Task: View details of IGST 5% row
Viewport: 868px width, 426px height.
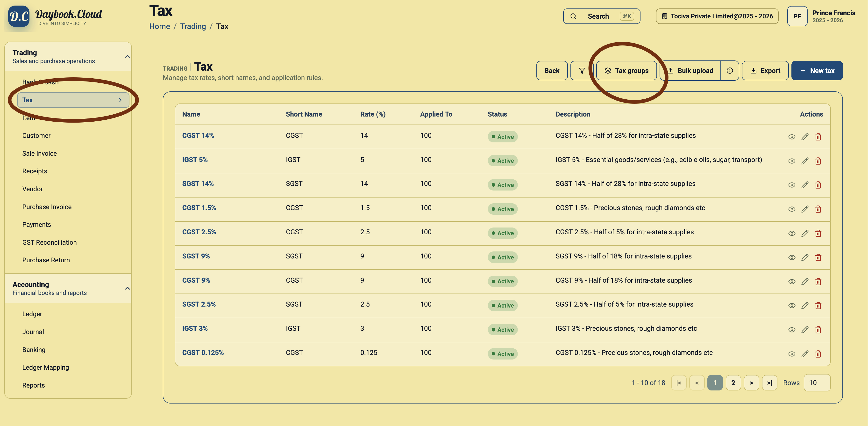Action: tap(791, 161)
